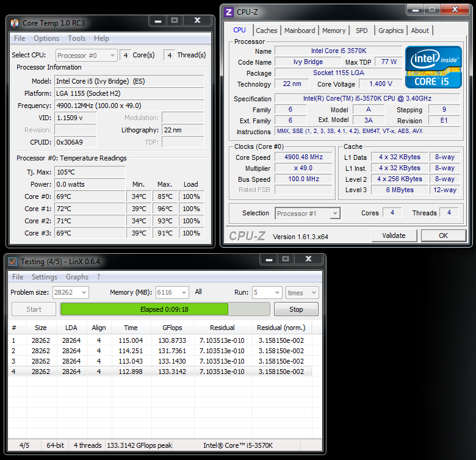Click the Intel Core i5 logo in CPU-Z
The image size is (476, 460).
433,67
